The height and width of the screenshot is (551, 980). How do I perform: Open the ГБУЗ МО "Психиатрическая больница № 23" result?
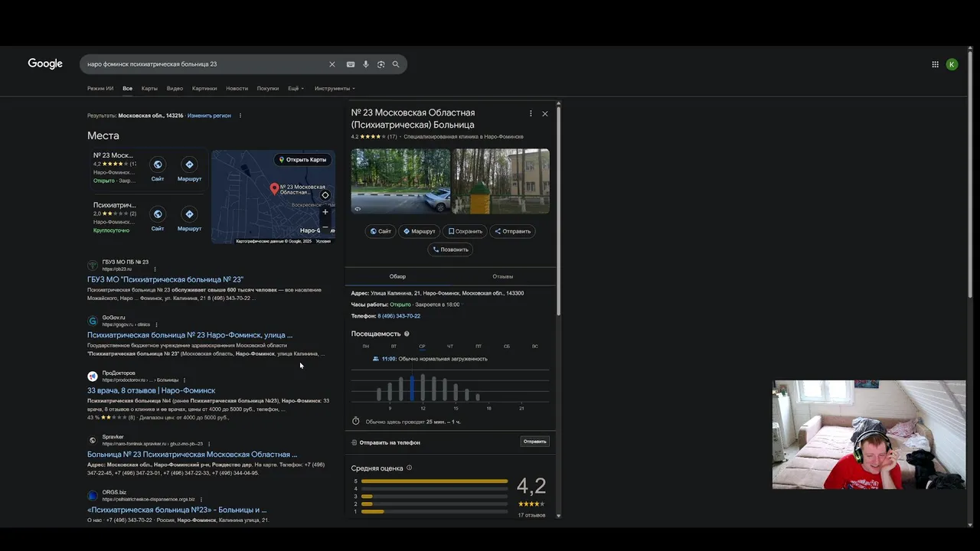tap(165, 280)
